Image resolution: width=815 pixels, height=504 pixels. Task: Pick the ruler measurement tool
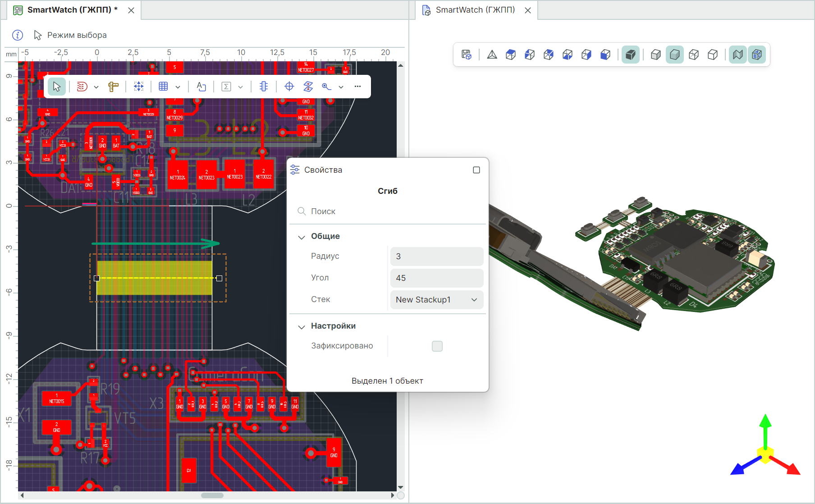point(114,87)
